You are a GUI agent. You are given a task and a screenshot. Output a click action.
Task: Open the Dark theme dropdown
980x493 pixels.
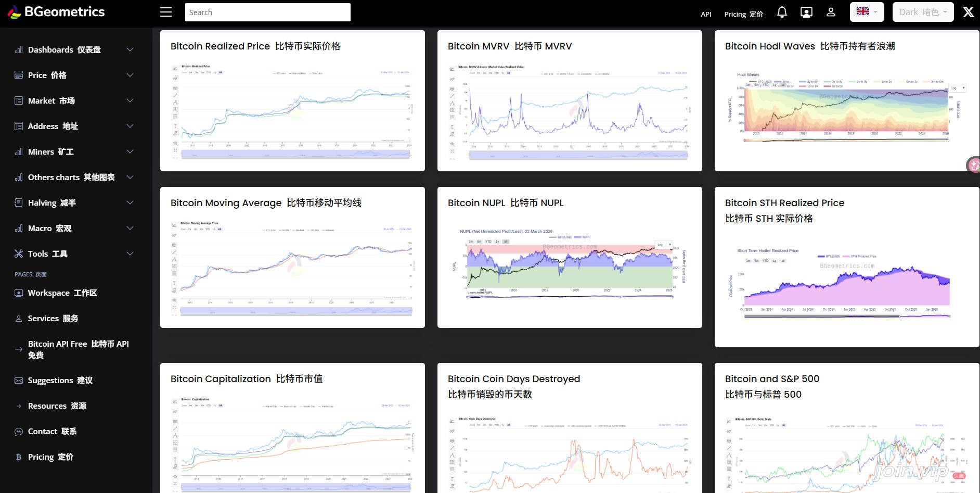pyautogui.click(x=923, y=12)
